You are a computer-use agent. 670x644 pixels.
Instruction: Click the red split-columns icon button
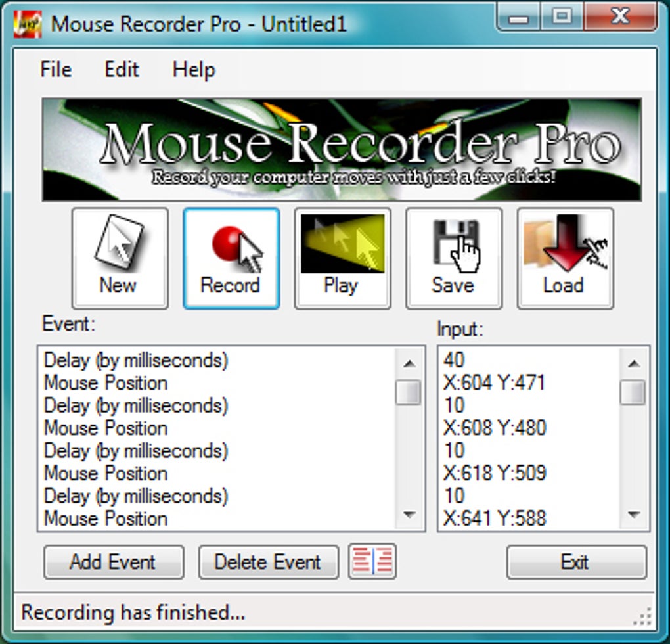click(x=372, y=561)
